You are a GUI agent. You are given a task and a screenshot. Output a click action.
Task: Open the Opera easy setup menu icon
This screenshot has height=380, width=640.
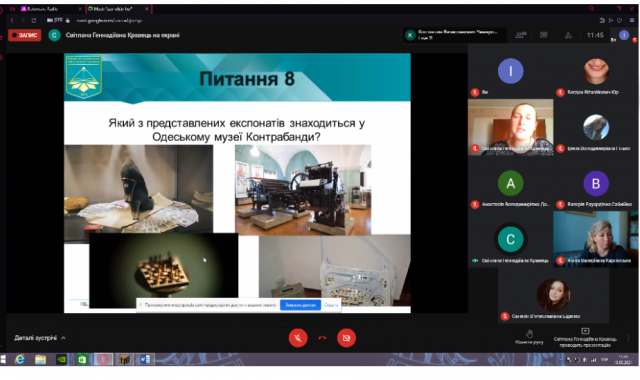click(x=631, y=20)
